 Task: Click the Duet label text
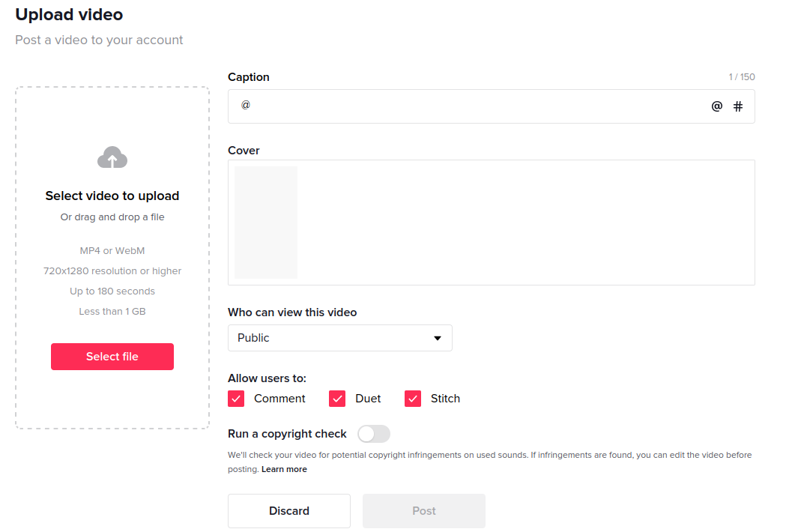[368, 399]
